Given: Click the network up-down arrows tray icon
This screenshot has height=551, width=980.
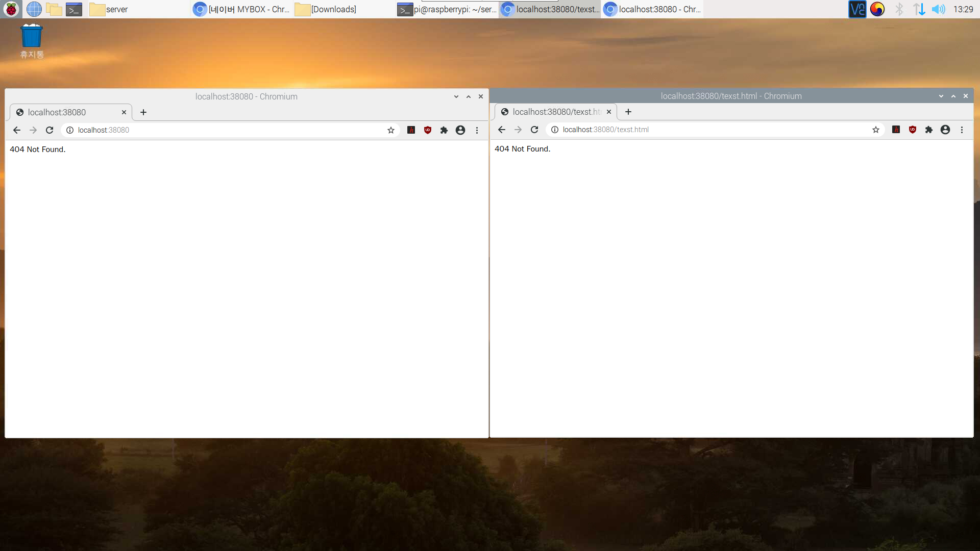Looking at the screenshot, I should click(x=919, y=9).
